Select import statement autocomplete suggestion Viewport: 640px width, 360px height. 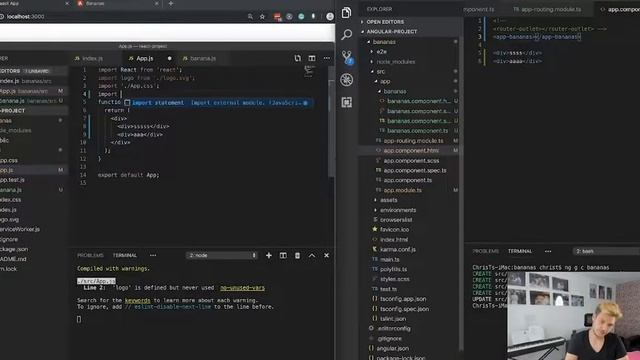click(218, 103)
